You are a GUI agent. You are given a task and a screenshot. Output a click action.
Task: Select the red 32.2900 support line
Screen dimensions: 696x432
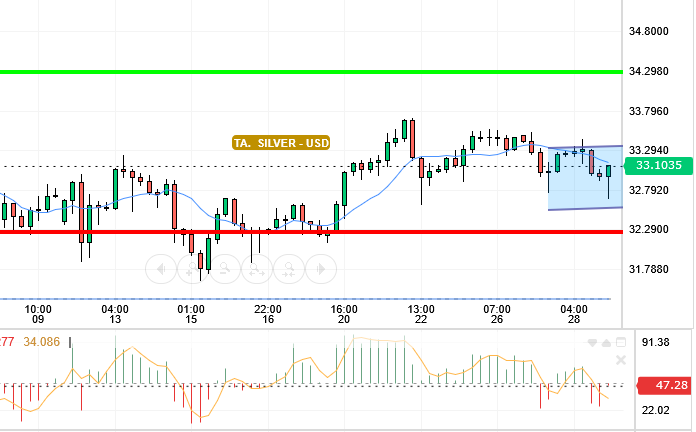(x=311, y=232)
